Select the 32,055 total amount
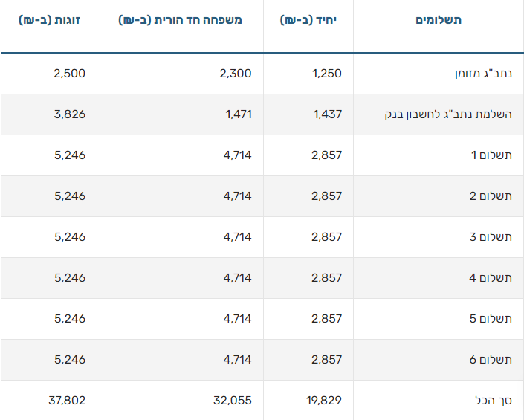524x420 pixels. (x=232, y=401)
